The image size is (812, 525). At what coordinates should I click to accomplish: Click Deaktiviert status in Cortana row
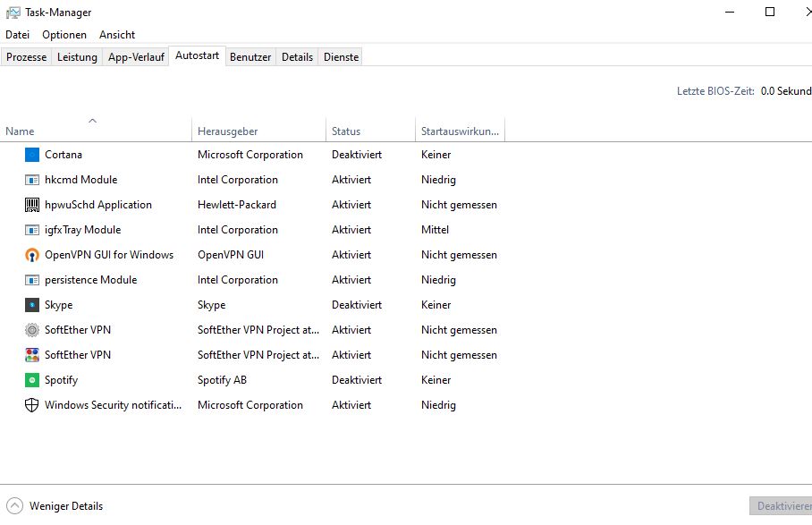pyautogui.click(x=357, y=155)
